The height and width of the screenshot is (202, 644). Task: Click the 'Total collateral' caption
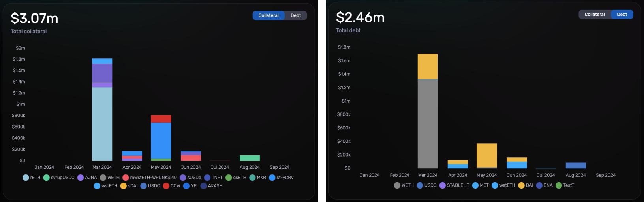[x=28, y=31]
